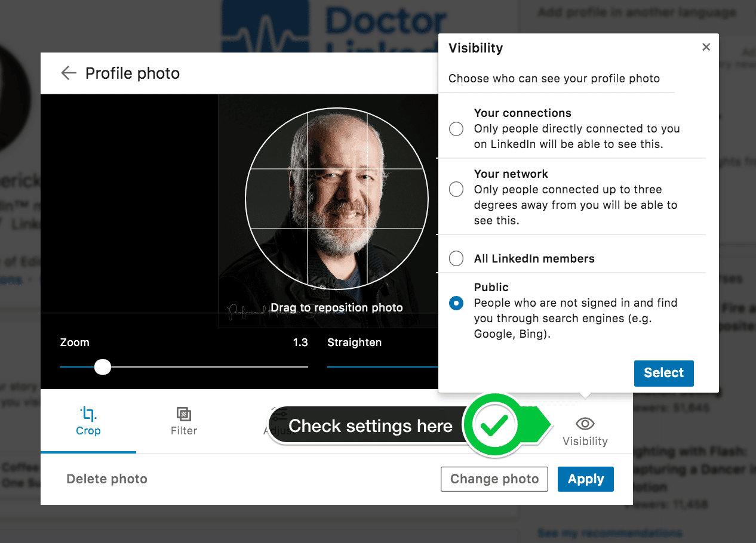Click the Apply button
The width and height of the screenshot is (756, 543).
coord(586,479)
